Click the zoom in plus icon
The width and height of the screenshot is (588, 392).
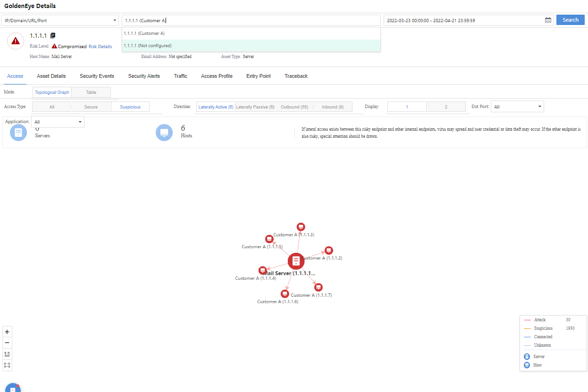click(x=7, y=332)
